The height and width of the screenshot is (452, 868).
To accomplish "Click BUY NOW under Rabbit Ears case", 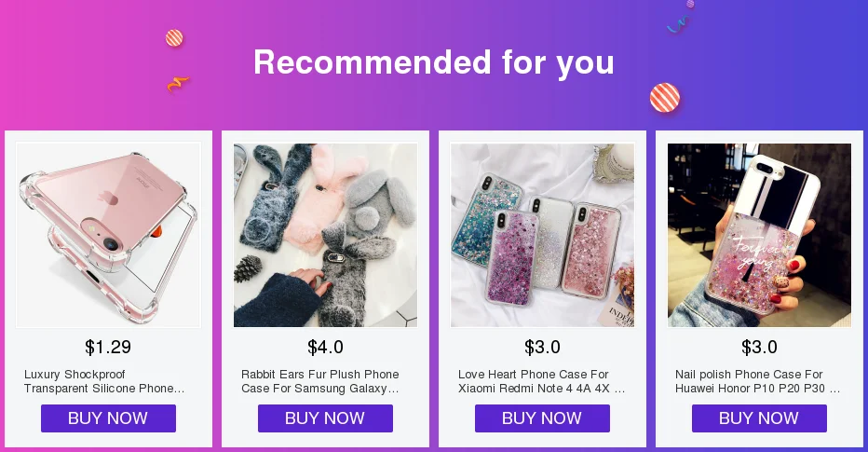I will click(x=326, y=418).
